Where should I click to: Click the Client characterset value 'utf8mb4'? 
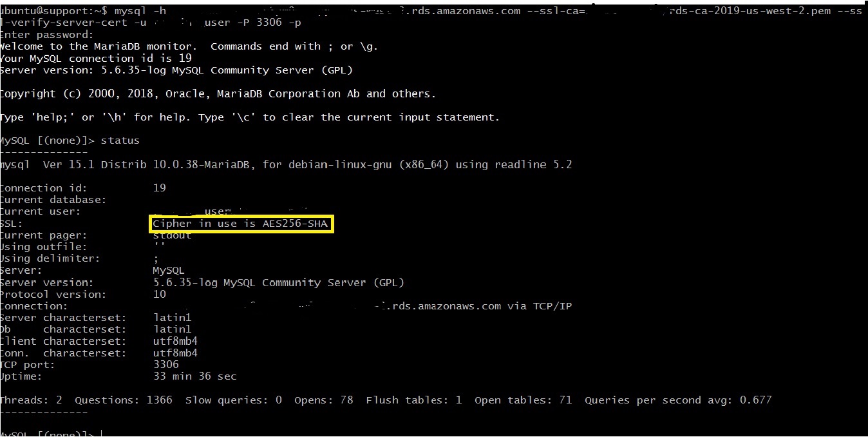pyautogui.click(x=175, y=341)
